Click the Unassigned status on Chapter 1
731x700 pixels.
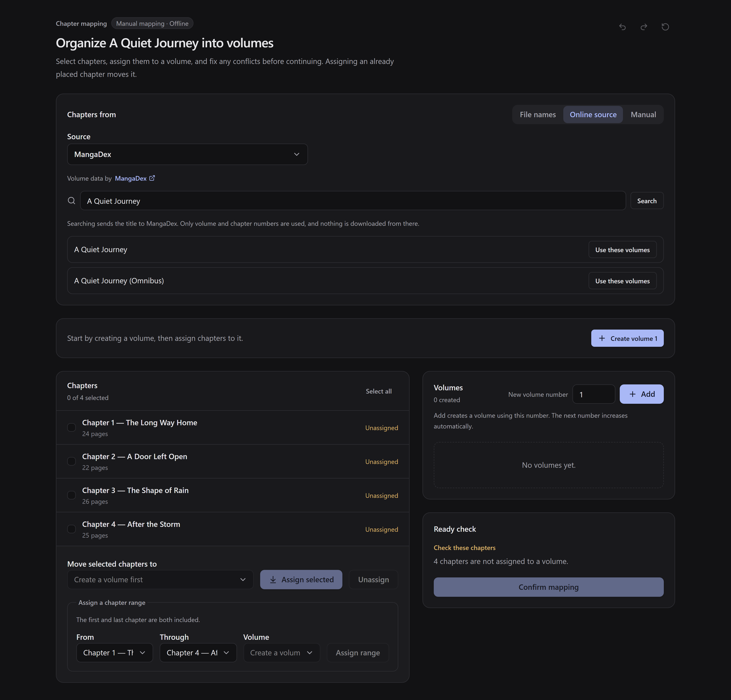tap(382, 428)
